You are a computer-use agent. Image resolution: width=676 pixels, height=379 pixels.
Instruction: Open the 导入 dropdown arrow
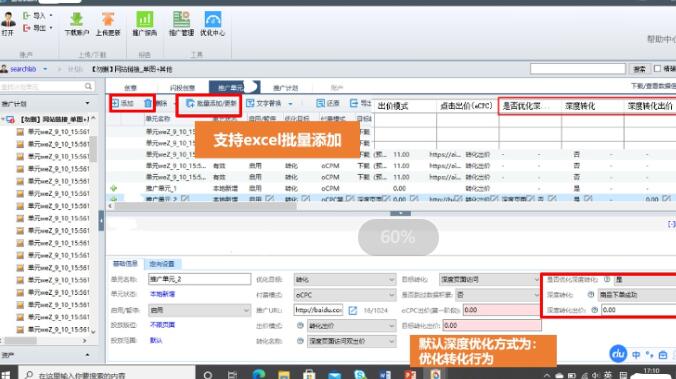[x=51, y=16]
